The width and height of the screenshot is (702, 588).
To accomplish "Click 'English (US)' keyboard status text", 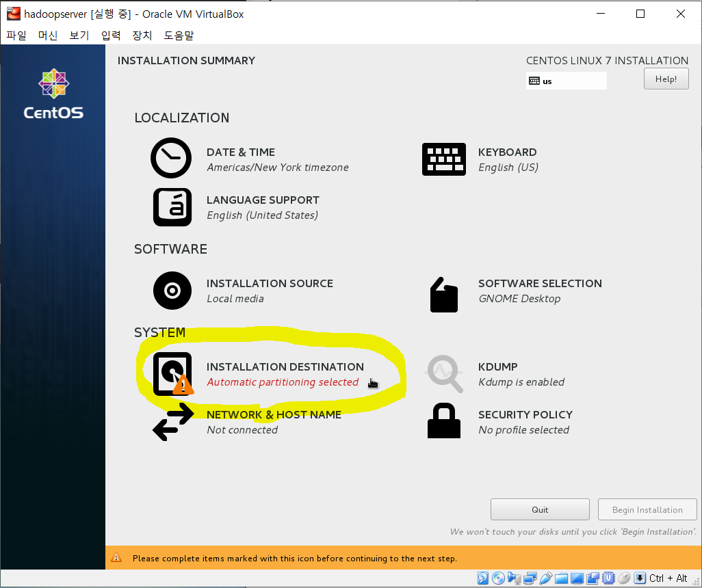I will point(508,168).
